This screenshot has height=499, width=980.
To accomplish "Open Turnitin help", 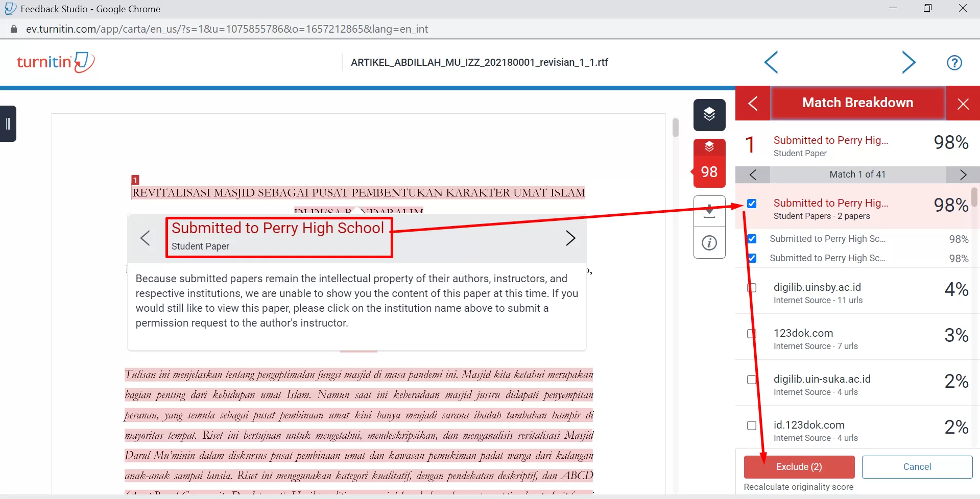I will (x=954, y=62).
